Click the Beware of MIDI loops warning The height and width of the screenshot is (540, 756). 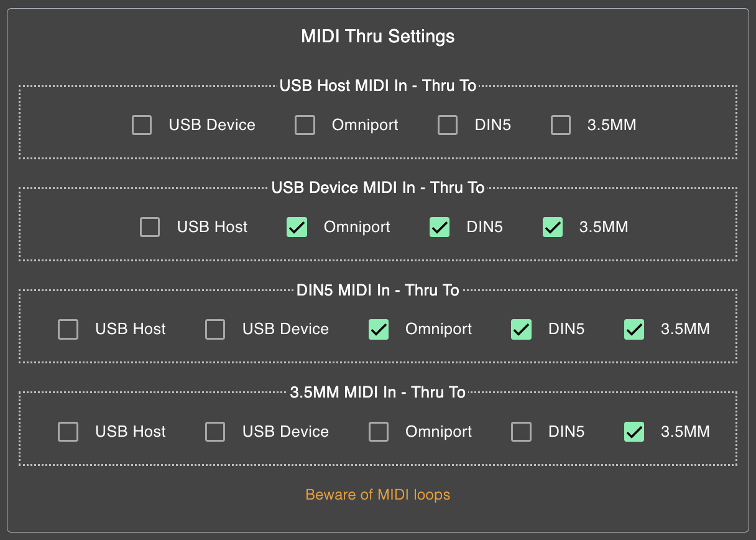[x=378, y=495]
